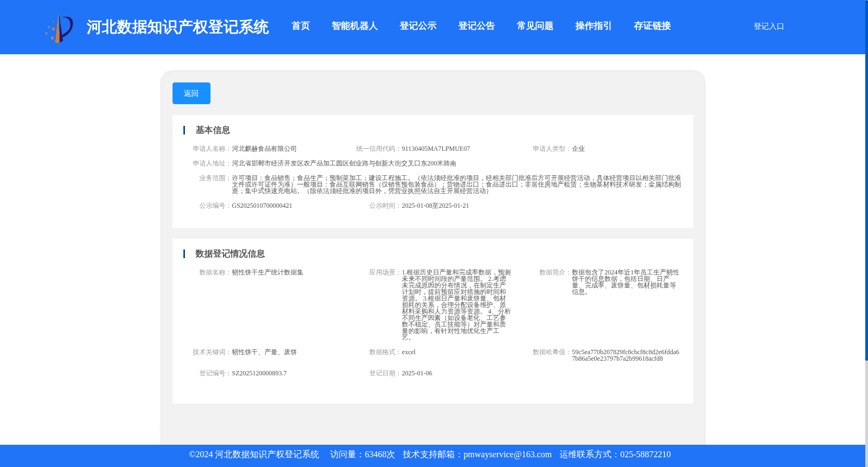
Task: Select the 业务范围 description paragraph
Action: [x=456, y=184]
